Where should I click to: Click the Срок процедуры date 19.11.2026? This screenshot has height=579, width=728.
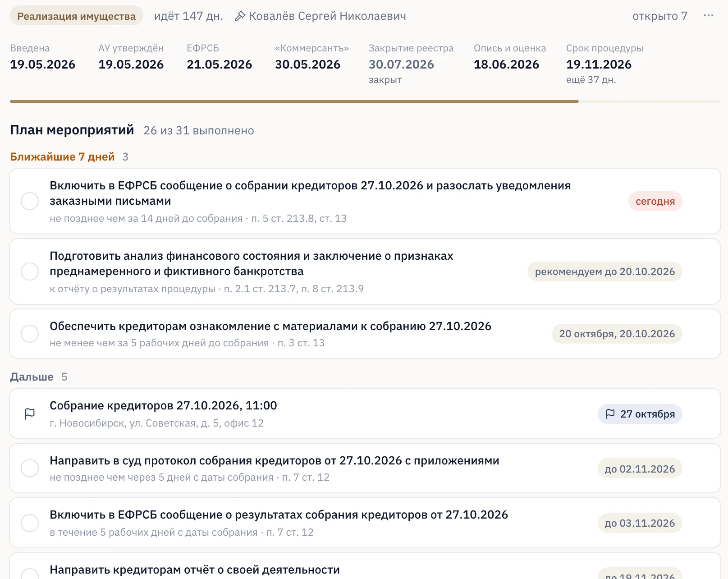599,64
